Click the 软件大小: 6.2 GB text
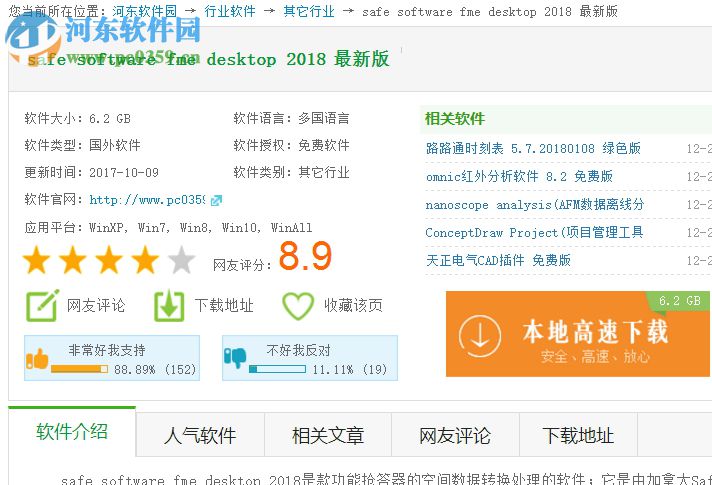712x485 pixels. point(78,119)
